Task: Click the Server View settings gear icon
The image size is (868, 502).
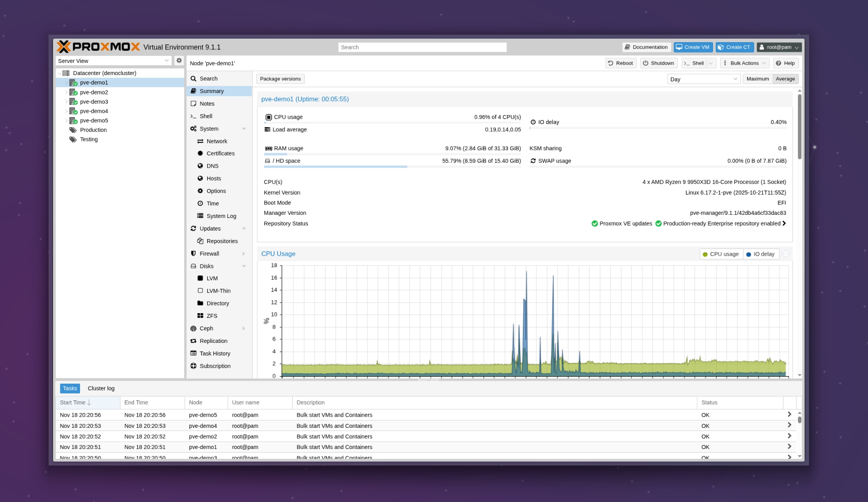Action: pyautogui.click(x=179, y=61)
